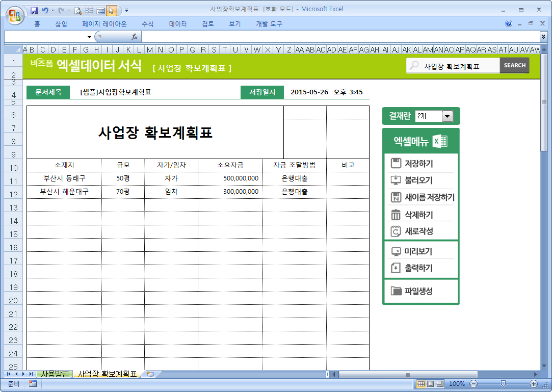552x392 pixels.
Task: Click the Undo arrow icon
Action: coord(45,10)
